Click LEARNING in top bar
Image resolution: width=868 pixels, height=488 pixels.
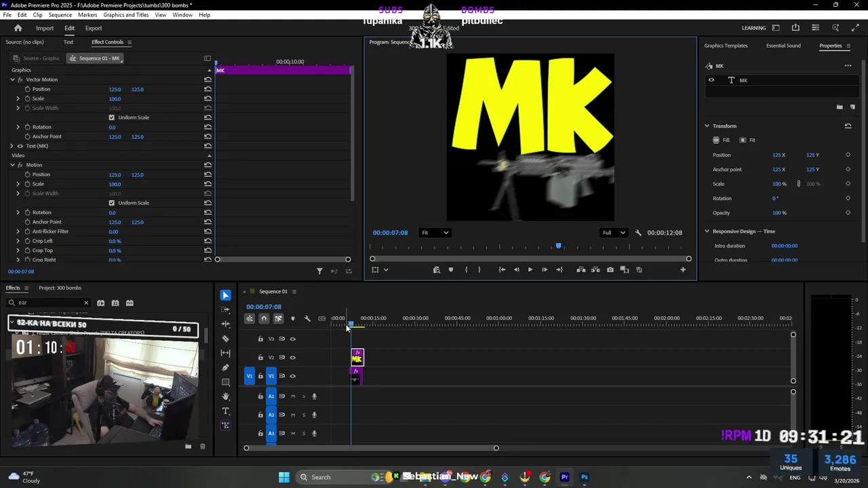753,28
